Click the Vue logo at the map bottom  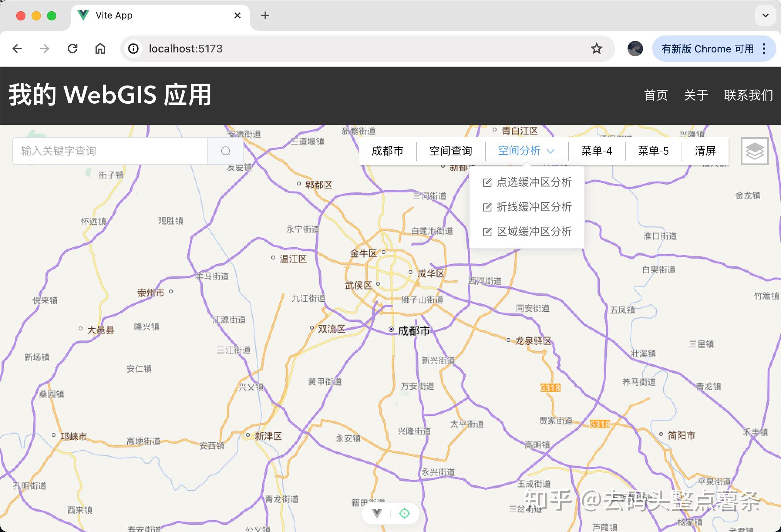(x=377, y=513)
